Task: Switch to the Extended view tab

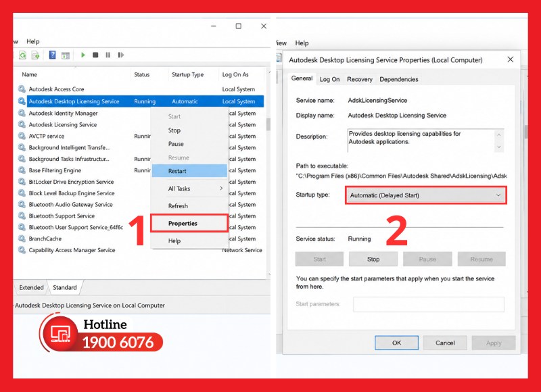Action: pos(31,287)
